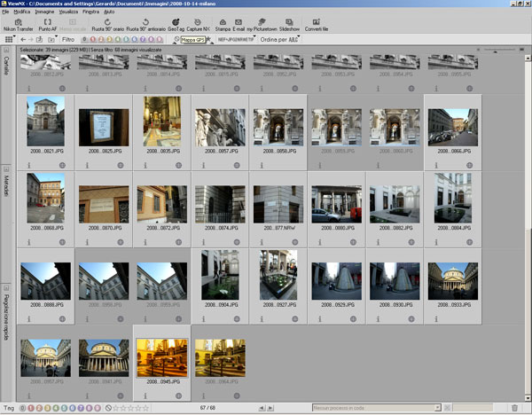Go to next image arrow in status bar

pos(270,408)
